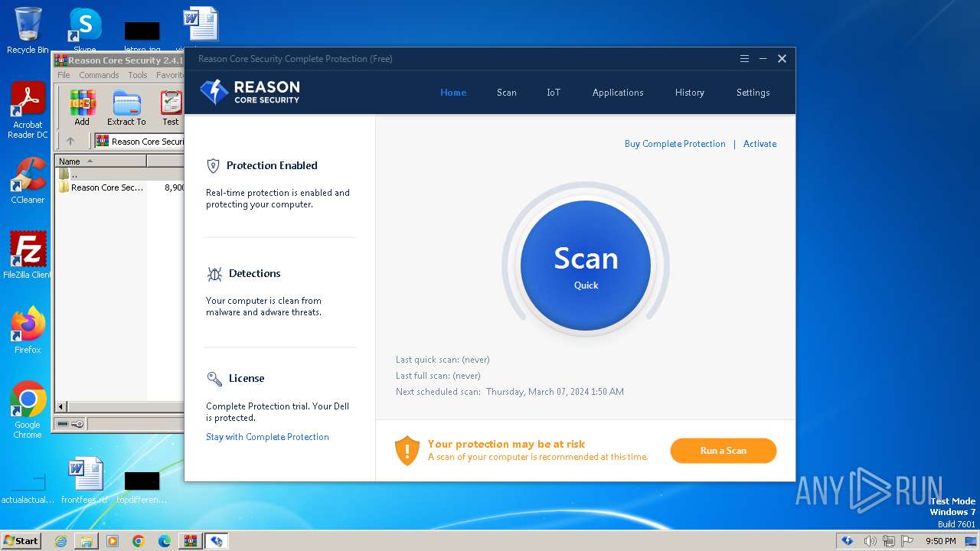The height and width of the screenshot is (551, 980).
Task: Click the Test icon in WinRAR toolbar
Action: 171,108
